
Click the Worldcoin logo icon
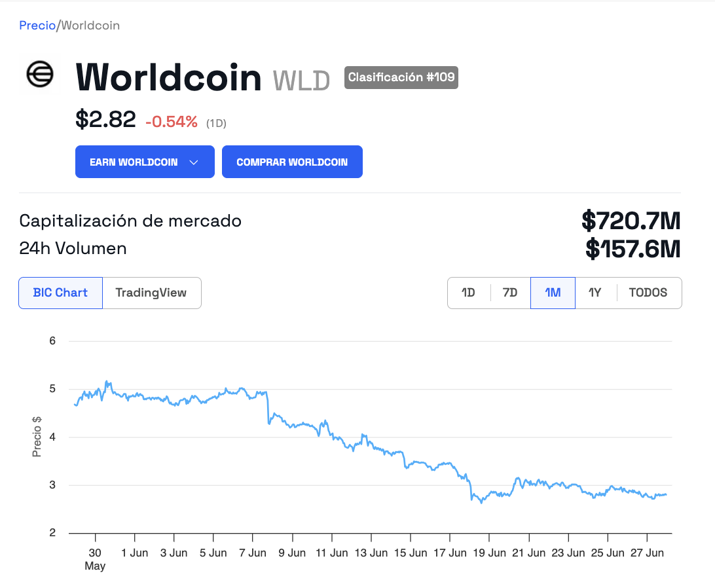[40, 75]
